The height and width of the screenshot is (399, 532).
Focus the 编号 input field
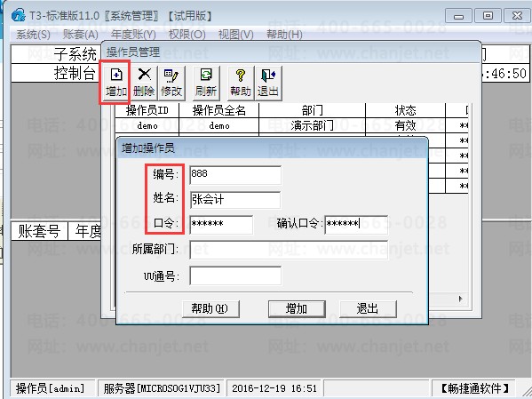point(235,175)
